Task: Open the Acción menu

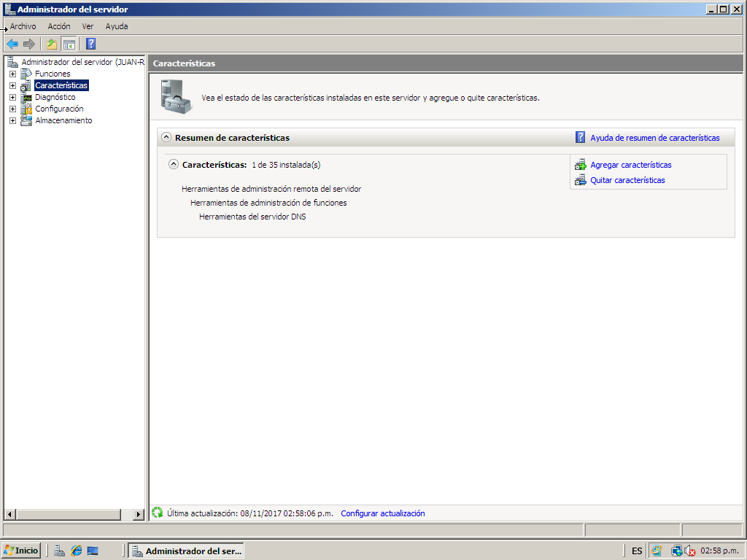Action: coord(58,26)
